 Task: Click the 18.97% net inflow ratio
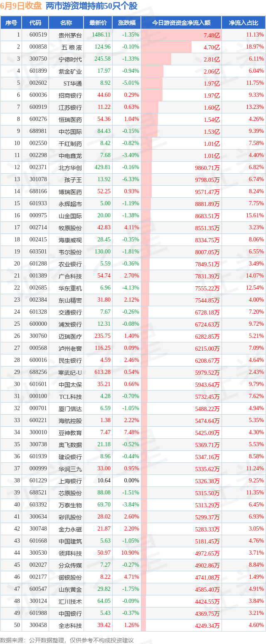[255, 47]
